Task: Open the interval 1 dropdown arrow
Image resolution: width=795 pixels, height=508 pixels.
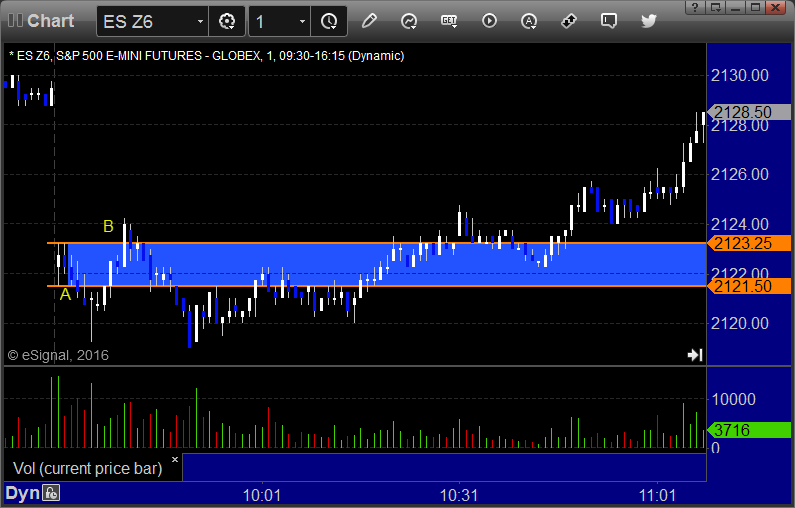Action: pos(302,21)
